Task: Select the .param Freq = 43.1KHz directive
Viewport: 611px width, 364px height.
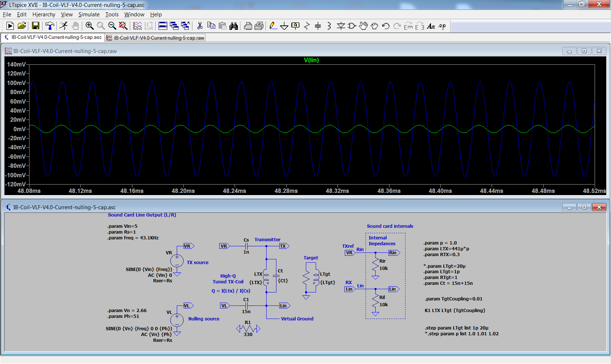Action: pos(133,238)
